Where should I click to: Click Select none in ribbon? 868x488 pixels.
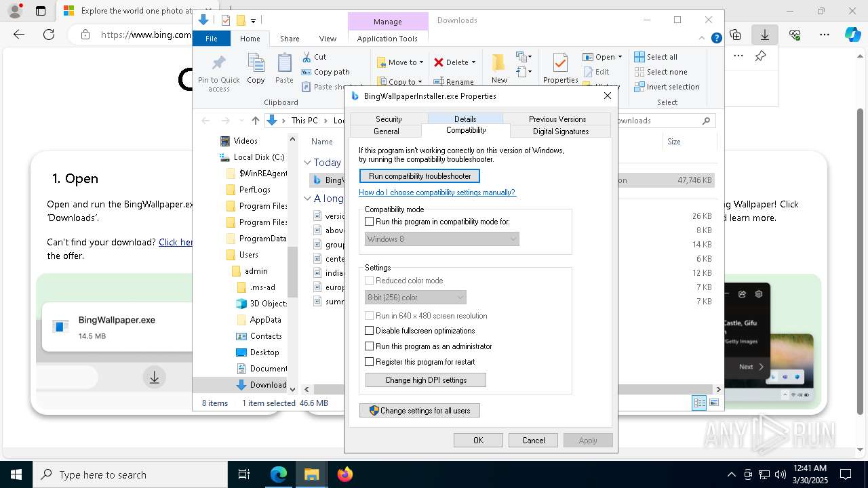point(660,72)
